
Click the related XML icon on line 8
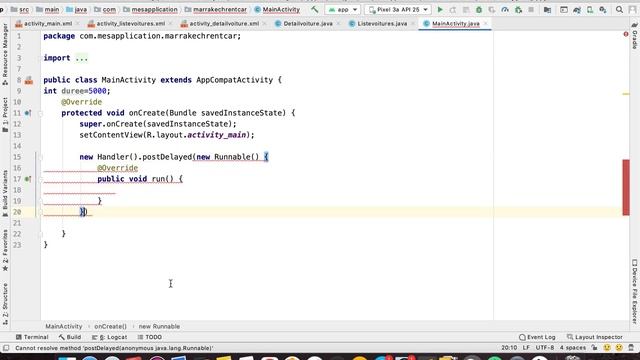click(29, 80)
